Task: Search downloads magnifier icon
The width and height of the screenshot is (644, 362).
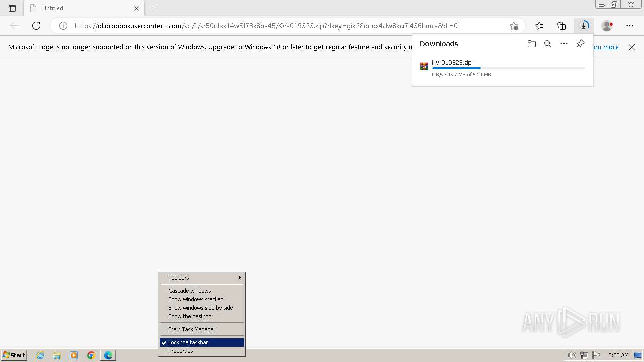Action: pos(548,44)
